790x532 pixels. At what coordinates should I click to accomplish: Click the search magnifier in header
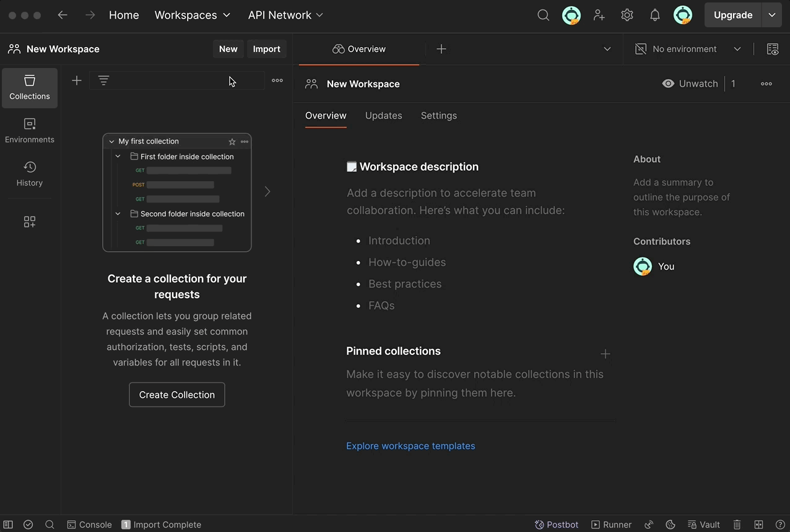point(543,15)
